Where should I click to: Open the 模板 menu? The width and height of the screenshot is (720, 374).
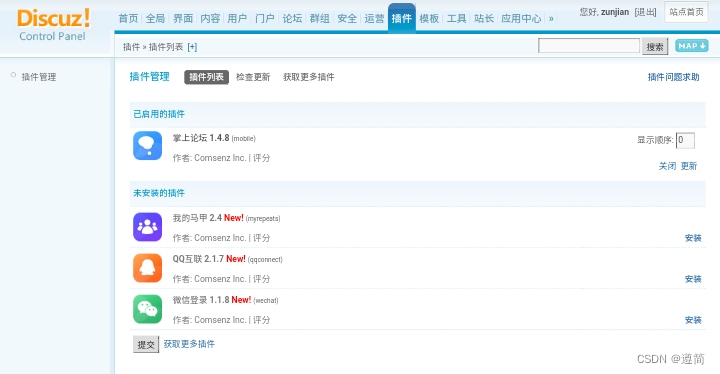coord(429,18)
